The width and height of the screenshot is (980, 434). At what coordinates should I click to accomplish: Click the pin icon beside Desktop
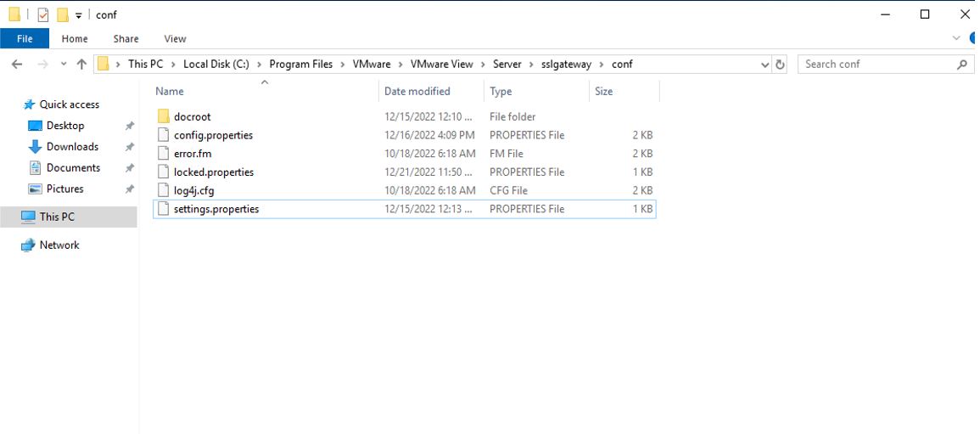tap(129, 126)
